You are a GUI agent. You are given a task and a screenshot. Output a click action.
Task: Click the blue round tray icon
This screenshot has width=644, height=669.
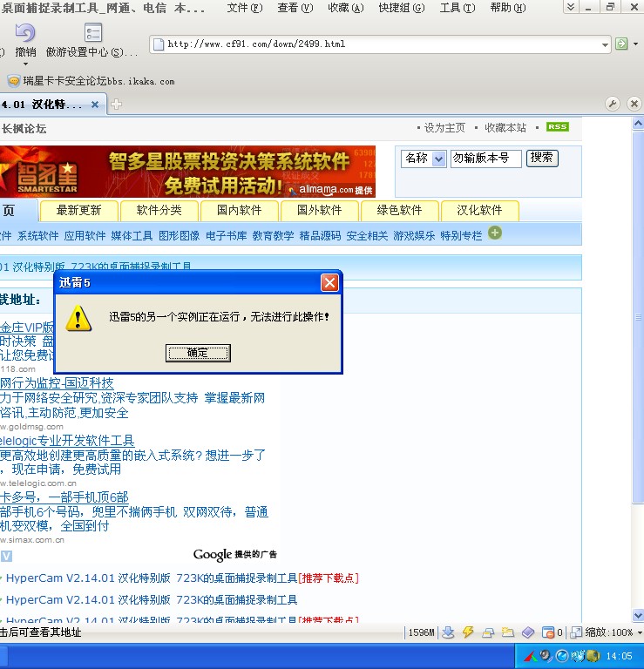point(562,656)
